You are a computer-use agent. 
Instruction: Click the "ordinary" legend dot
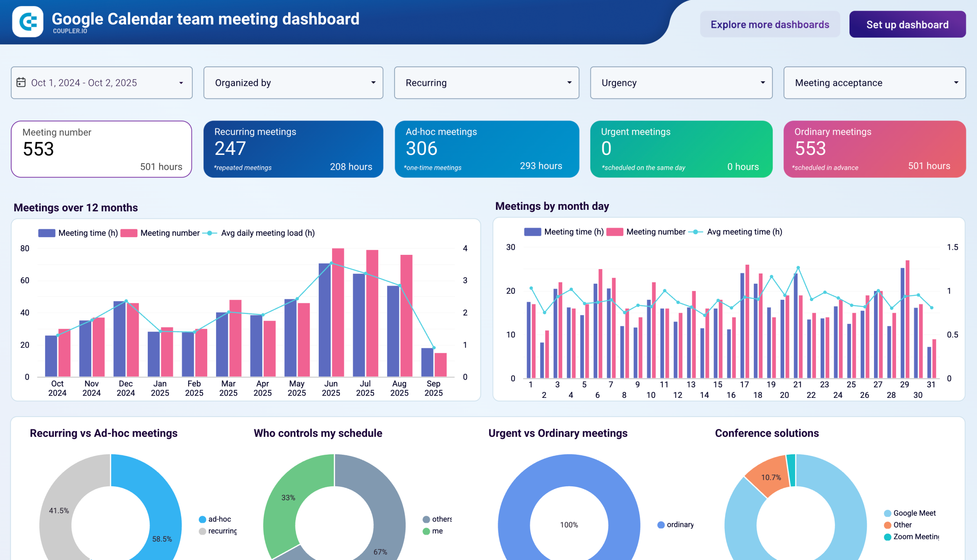pos(661,525)
